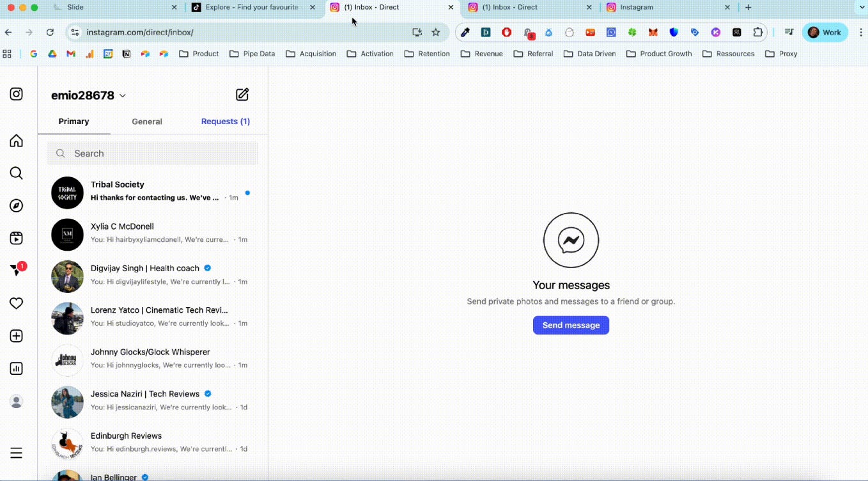Viewport: 868px width, 481px height.
Task: Open the Xylia C McDonell chat
Action: (153, 235)
